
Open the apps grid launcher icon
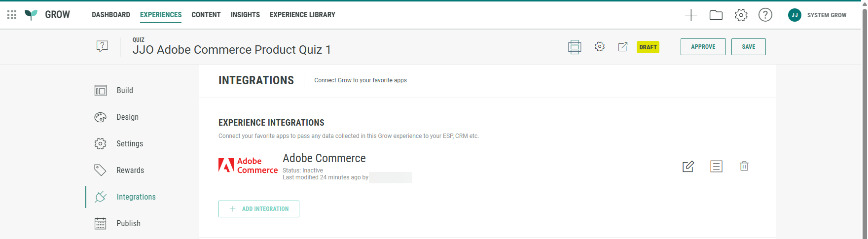12,15
